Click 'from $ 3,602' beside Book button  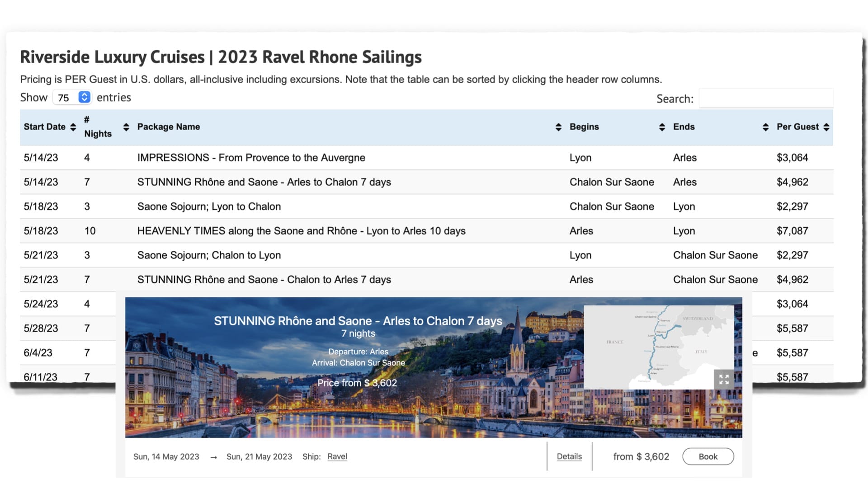641,456
